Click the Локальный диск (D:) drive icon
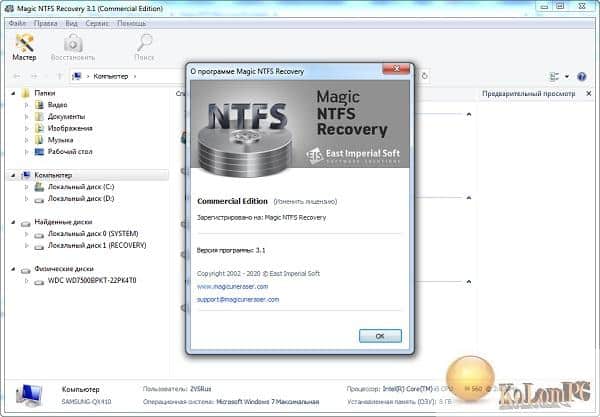This screenshot has width=600, height=417. 39,199
